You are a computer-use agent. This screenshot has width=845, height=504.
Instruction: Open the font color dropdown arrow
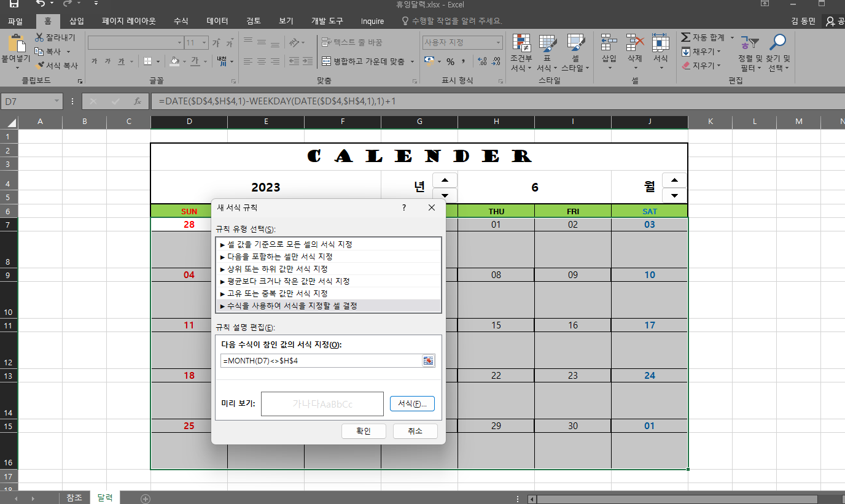[x=204, y=61]
